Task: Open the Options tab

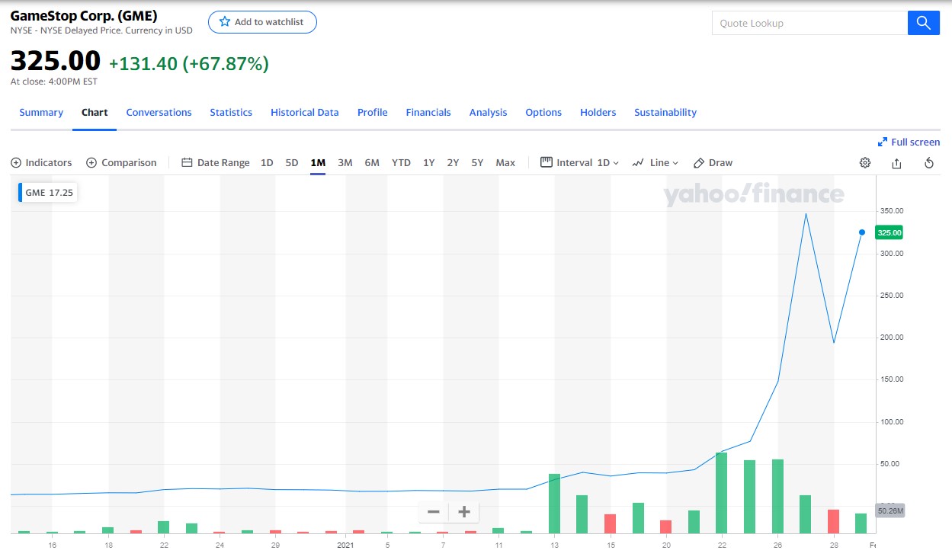Action: 543,112
